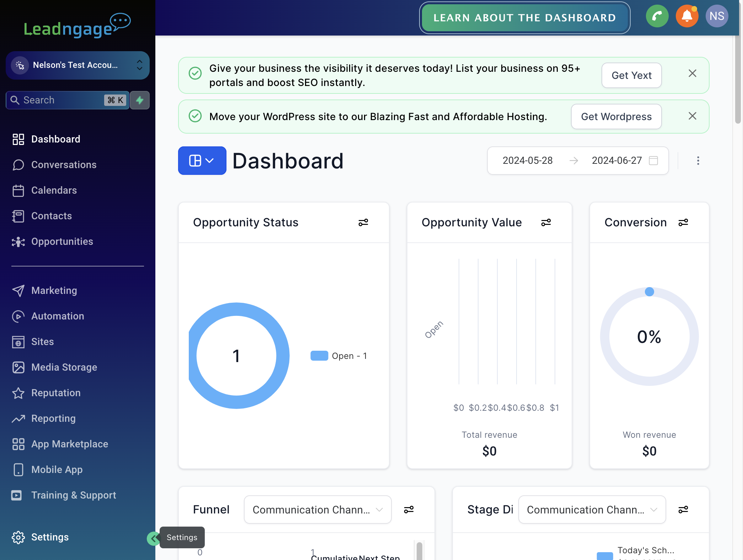Click the App Marketplace grid icon
This screenshot has width=743, height=560.
pyautogui.click(x=18, y=444)
